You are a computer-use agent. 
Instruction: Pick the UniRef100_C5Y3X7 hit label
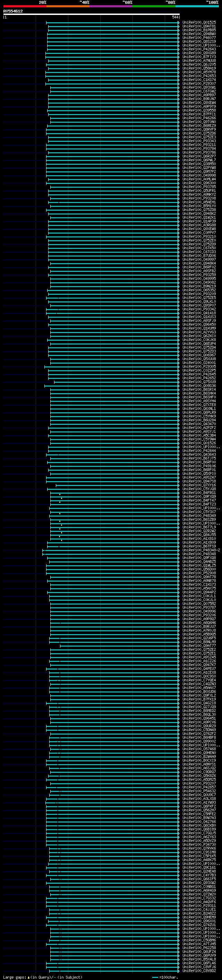point(199,512)
